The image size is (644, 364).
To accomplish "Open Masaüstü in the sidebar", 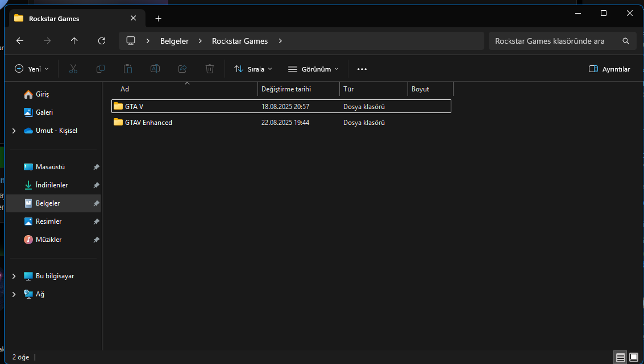I will (50, 167).
